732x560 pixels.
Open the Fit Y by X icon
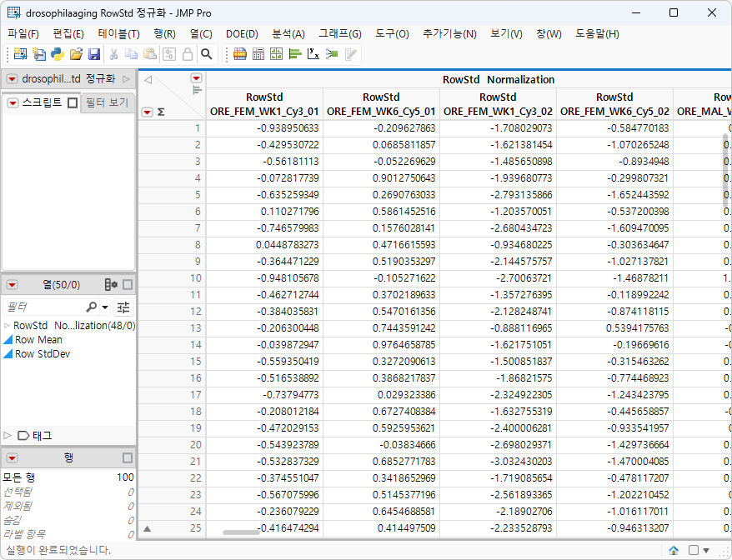(313, 54)
